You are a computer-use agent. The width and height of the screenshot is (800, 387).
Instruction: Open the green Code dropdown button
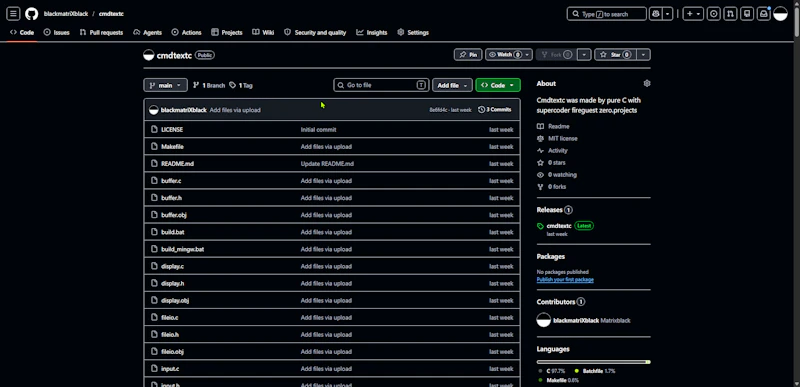(x=498, y=85)
